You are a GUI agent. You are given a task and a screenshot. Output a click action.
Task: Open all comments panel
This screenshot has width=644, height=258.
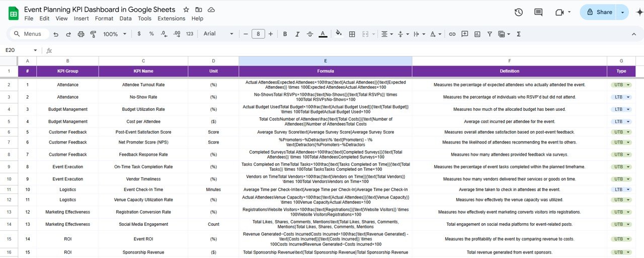pyautogui.click(x=538, y=12)
